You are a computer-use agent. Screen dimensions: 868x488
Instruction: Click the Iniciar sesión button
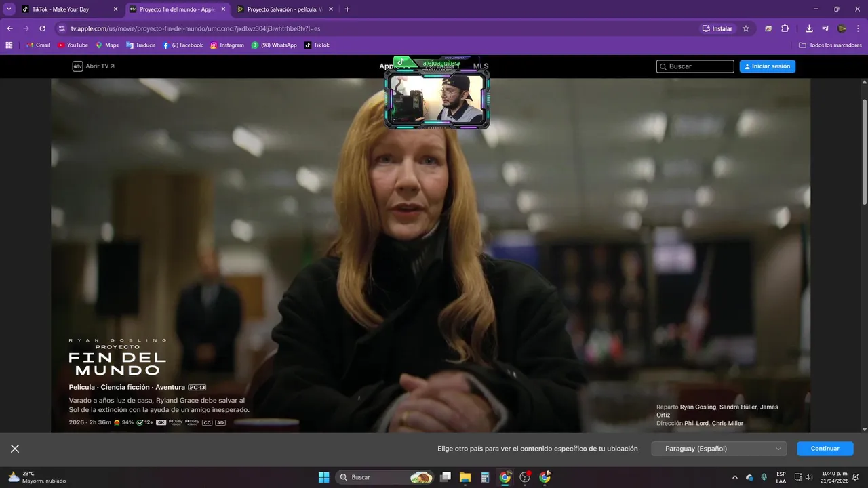pyautogui.click(x=768, y=66)
